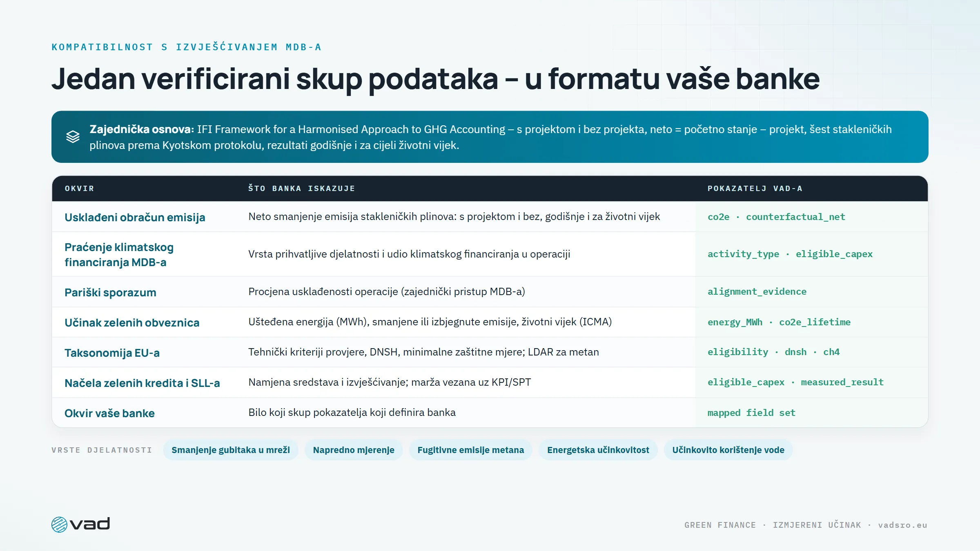Click the Namjena sredstava i izvješćivanje description
The width and height of the screenshot is (980, 551).
pos(390,382)
